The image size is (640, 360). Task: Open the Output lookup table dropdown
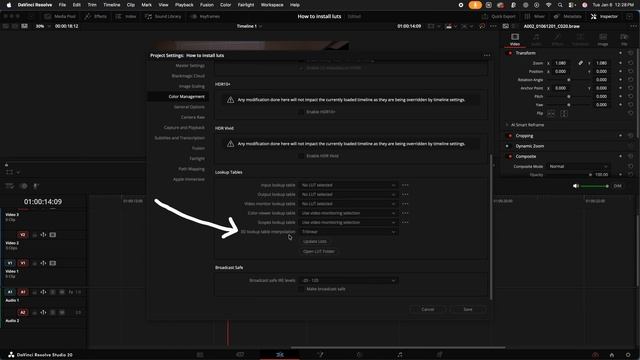(x=348, y=194)
